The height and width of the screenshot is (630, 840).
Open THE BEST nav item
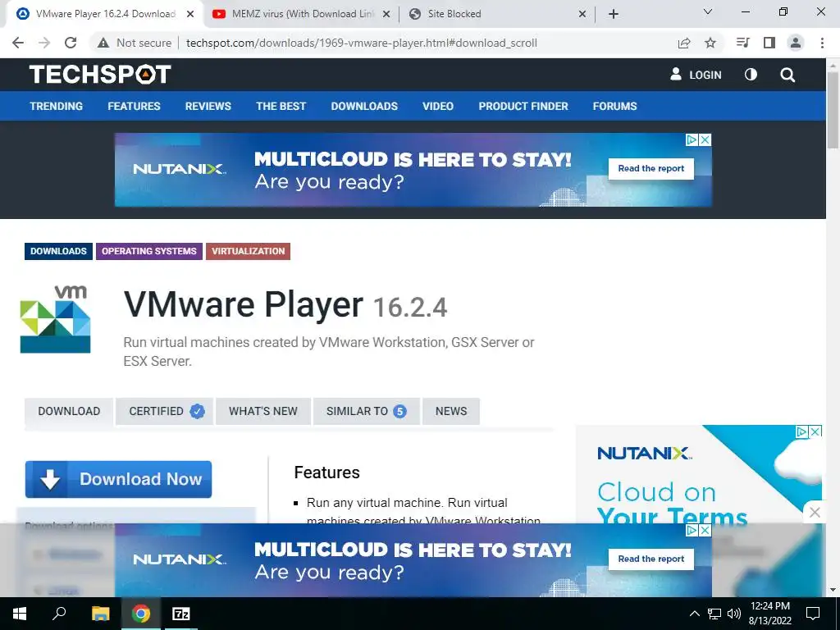click(x=281, y=106)
